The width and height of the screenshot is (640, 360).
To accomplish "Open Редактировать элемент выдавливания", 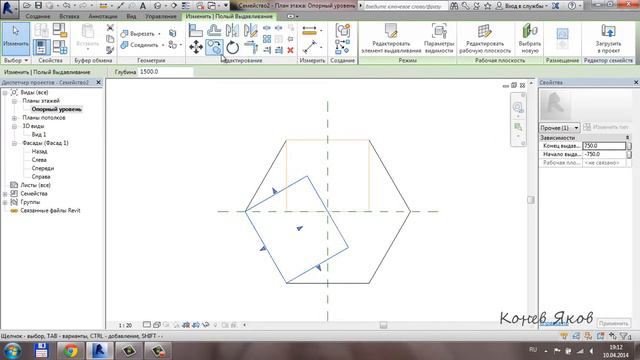I will [x=391, y=39].
